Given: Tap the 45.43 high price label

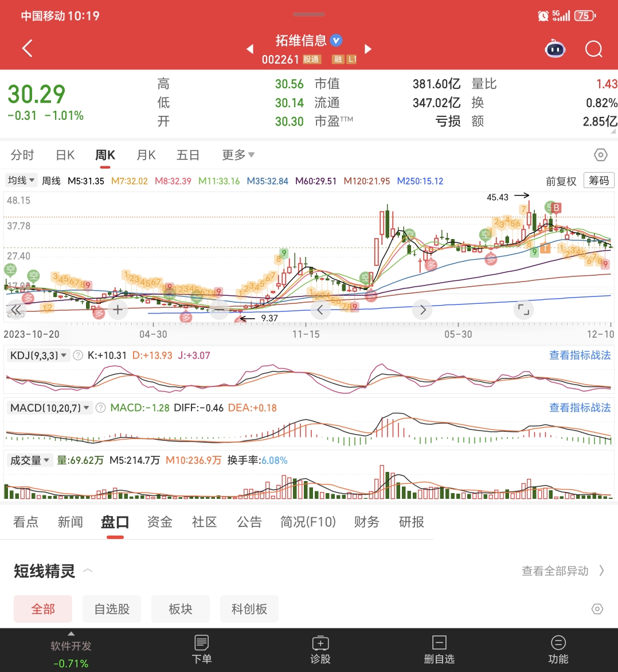Looking at the screenshot, I should [x=497, y=197].
